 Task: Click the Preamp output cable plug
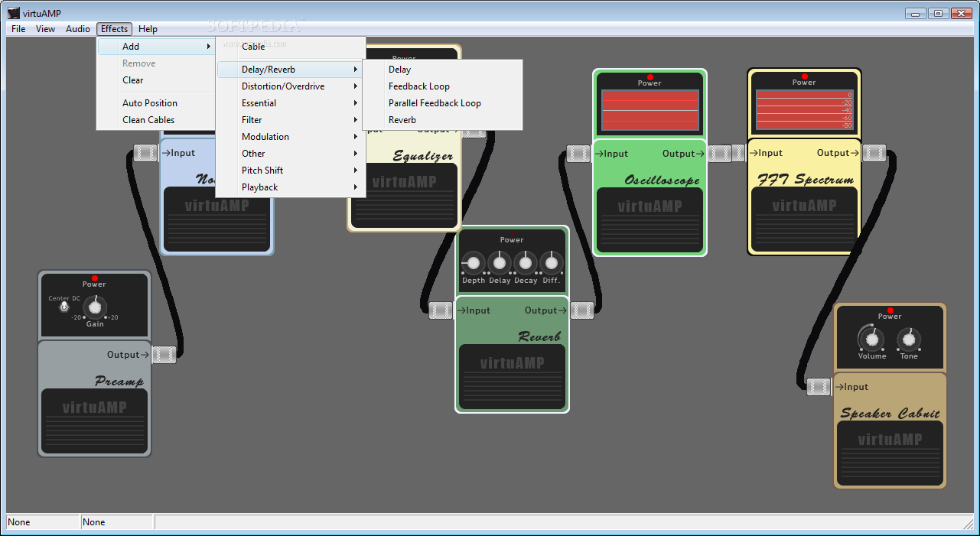coord(164,355)
